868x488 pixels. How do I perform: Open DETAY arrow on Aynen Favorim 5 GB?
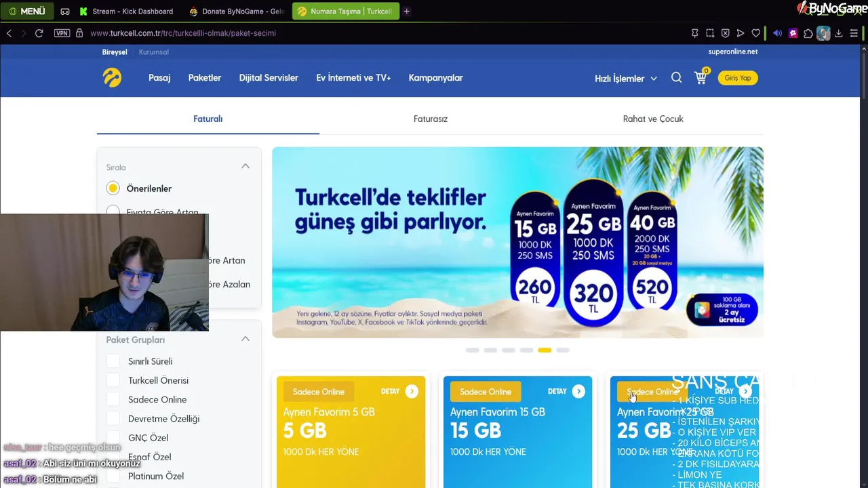pos(412,391)
